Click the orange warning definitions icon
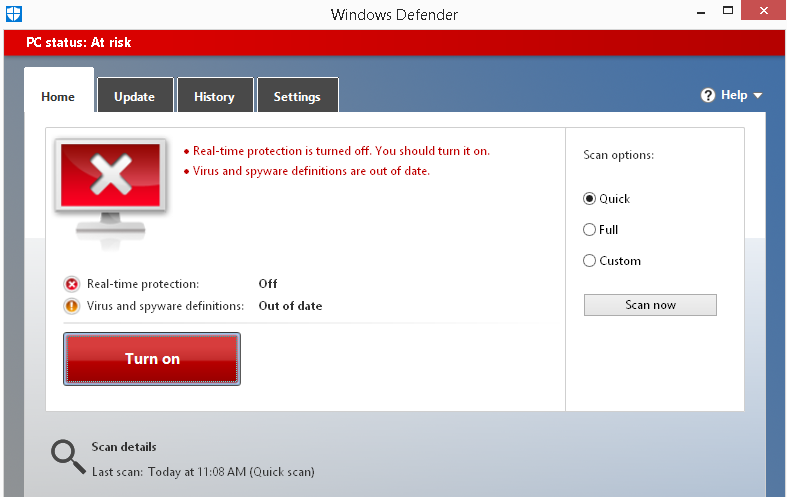The width and height of the screenshot is (787, 497). [x=71, y=306]
